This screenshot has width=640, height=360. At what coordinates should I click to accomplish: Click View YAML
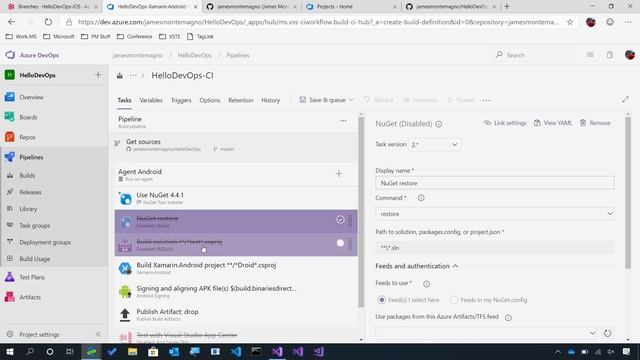pos(553,123)
